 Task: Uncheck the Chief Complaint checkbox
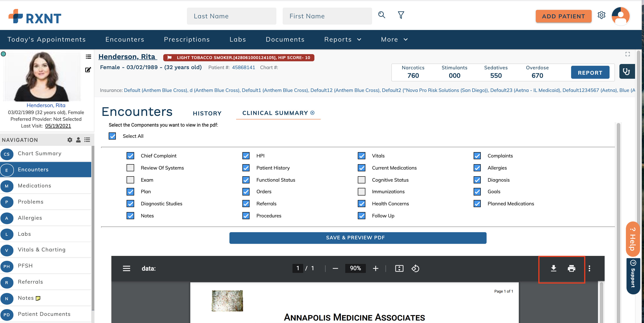click(x=130, y=156)
